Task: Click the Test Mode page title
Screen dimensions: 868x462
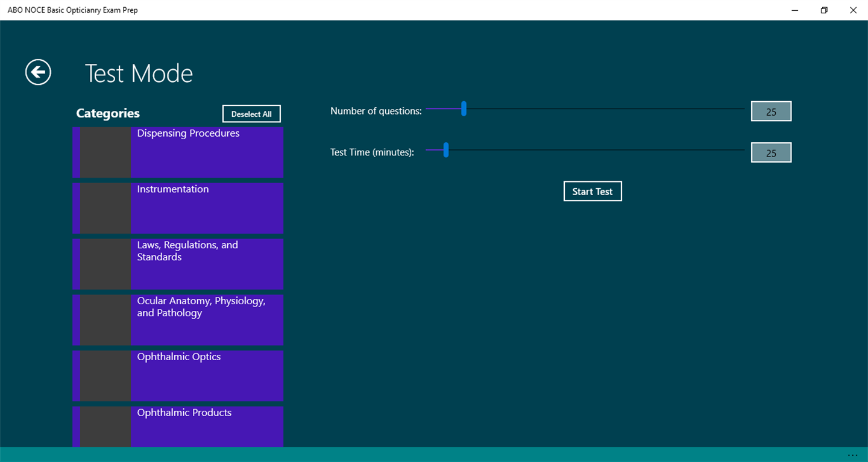Action: (x=139, y=73)
